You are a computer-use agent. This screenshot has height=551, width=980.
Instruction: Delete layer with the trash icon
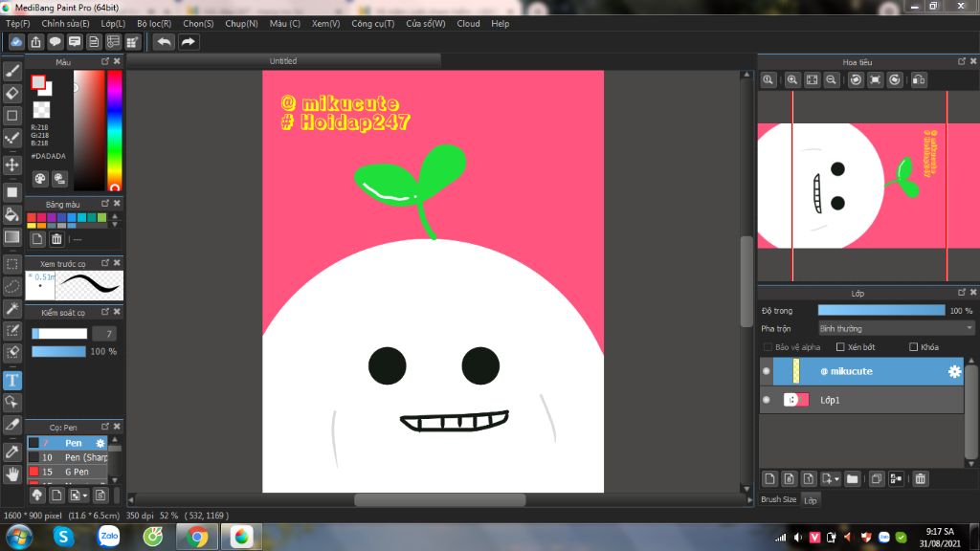click(x=920, y=479)
